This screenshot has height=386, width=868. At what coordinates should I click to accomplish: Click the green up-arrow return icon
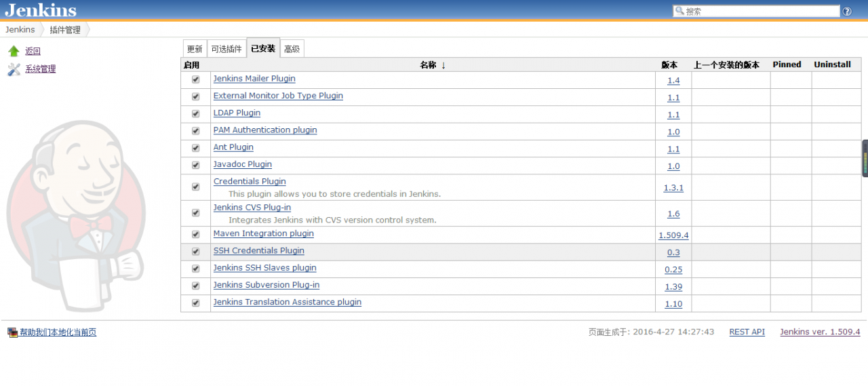[x=14, y=51]
